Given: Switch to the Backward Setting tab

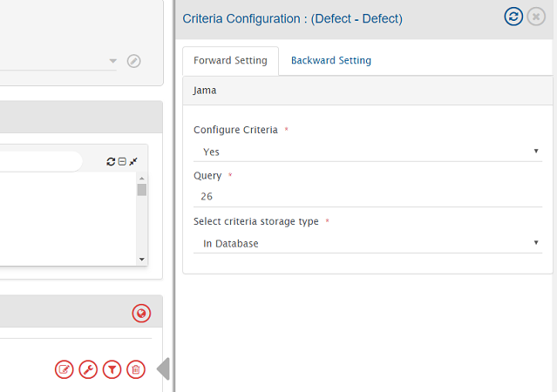Looking at the screenshot, I should (x=331, y=61).
